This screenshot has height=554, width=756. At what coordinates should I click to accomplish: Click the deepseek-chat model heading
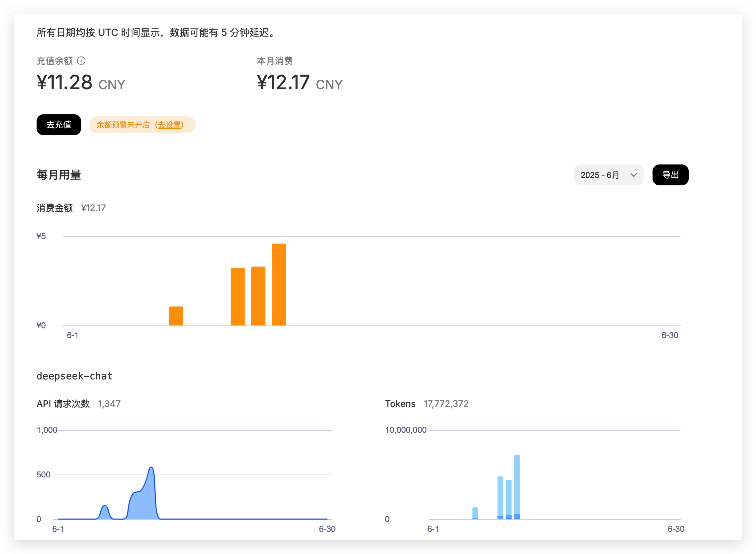click(x=75, y=376)
